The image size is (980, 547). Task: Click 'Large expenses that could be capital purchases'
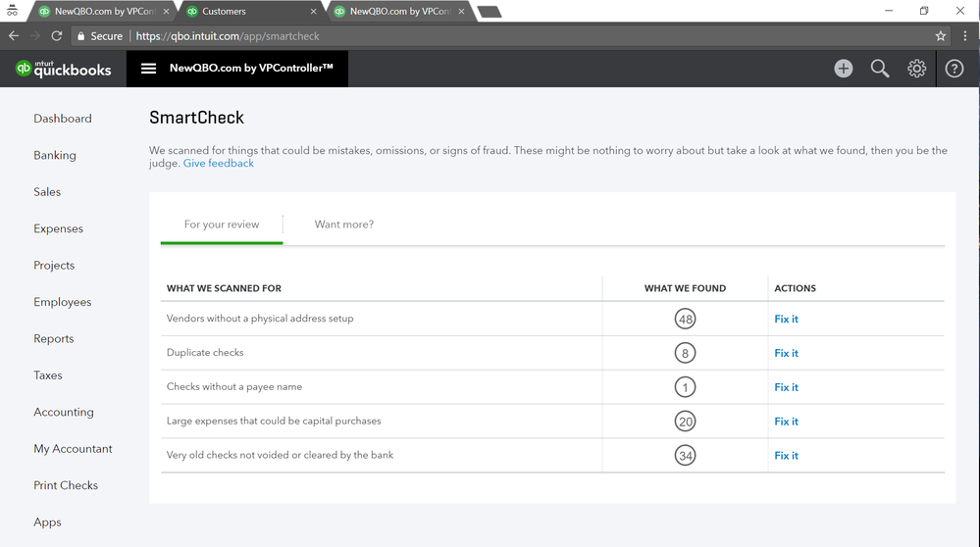274,421
